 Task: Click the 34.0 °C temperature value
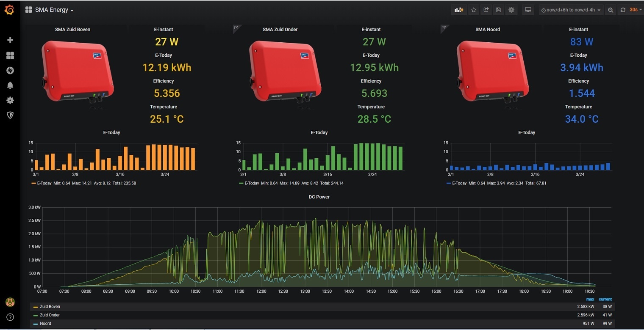pos(582,119)
